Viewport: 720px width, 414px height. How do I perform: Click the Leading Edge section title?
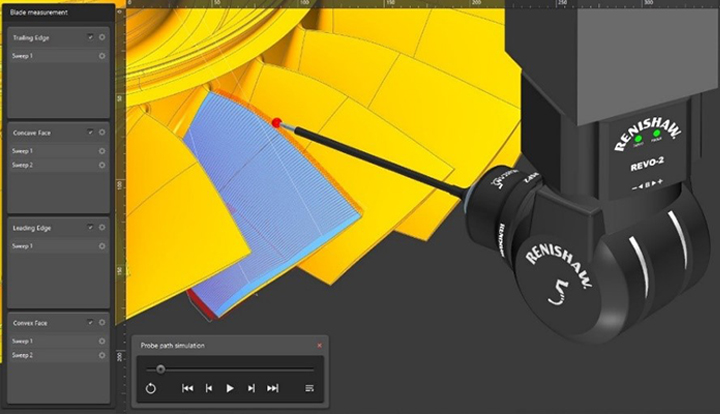pyautogui.click(x=32, y=228)
